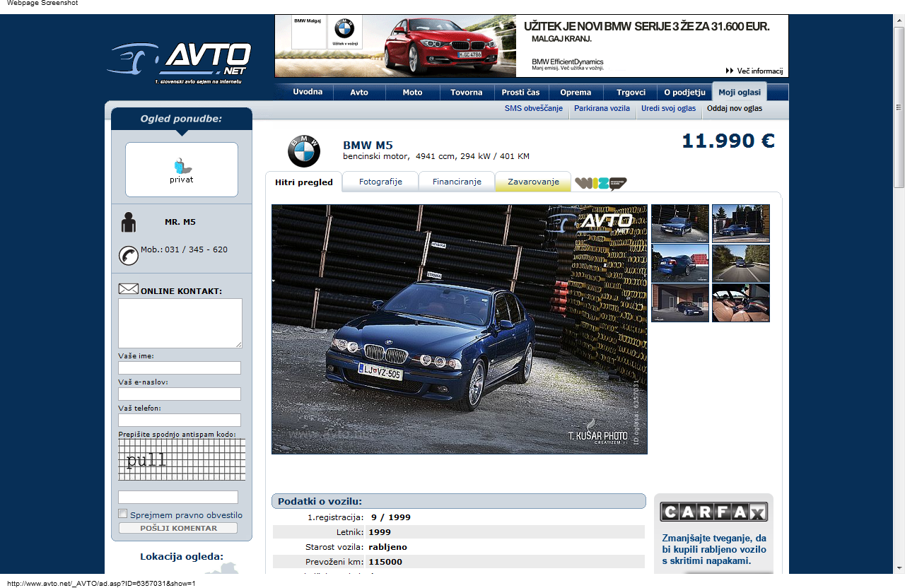Open the tan leather interior thumbnail
Image resolution: width=905 pixels, height=588 pixels.
click(x=741, y=303)
